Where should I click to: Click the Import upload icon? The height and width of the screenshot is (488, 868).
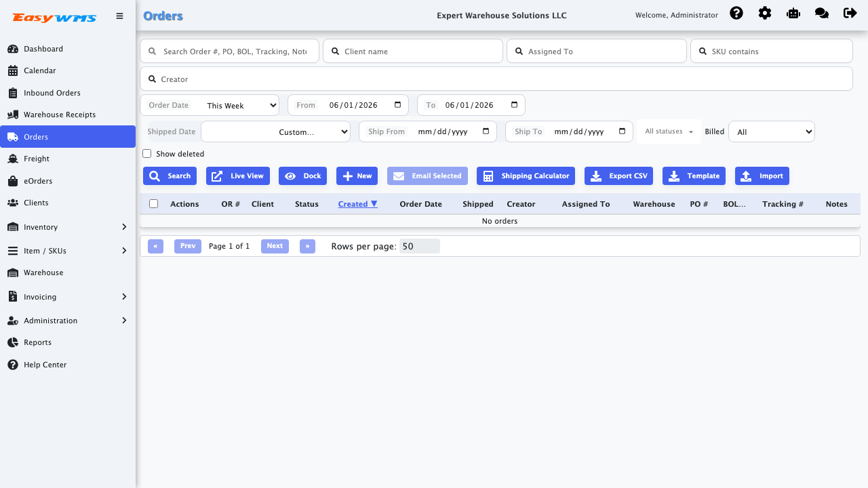tap(746, 176)
